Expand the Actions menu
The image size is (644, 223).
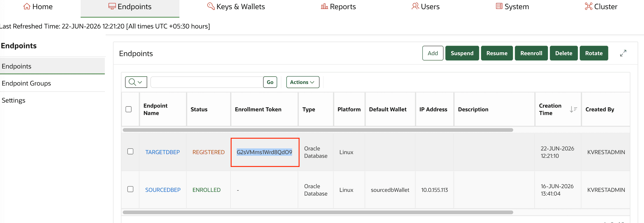tap(303, 82)
